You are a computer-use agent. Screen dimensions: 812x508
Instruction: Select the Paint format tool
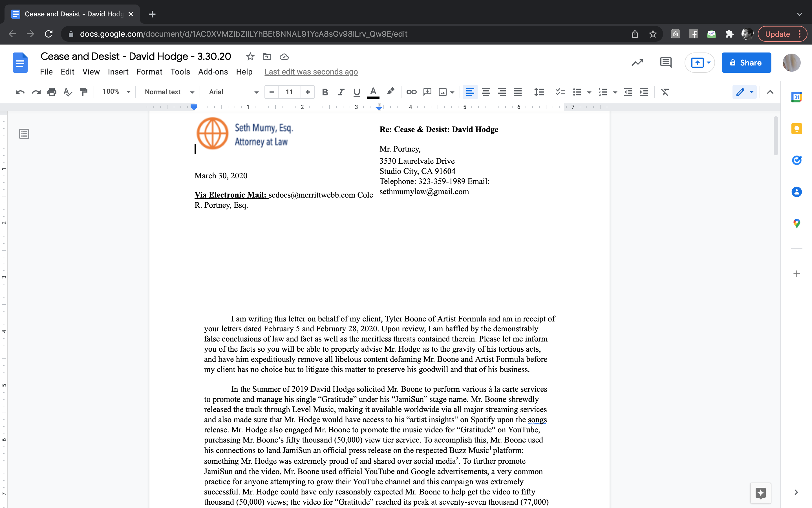(83, 92)
